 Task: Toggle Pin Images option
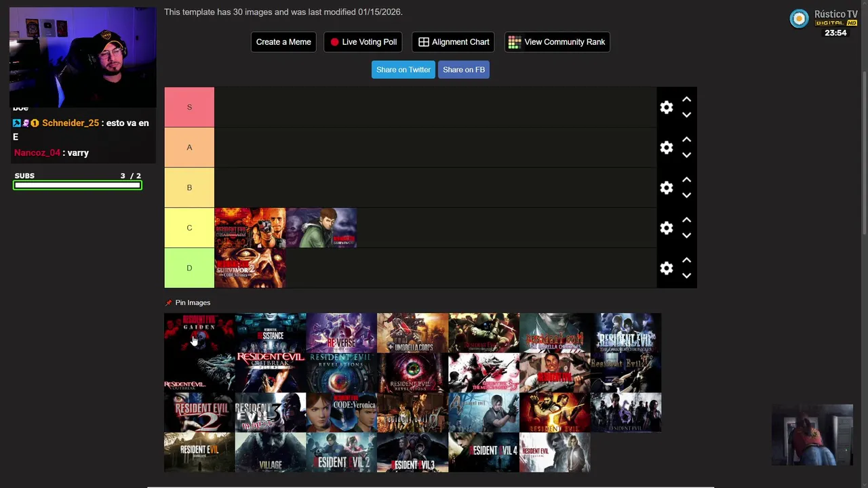coord(188,303)
